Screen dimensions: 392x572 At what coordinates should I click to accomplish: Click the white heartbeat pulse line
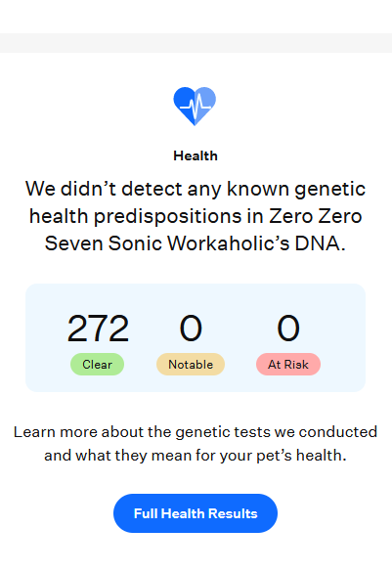point(196,105)
